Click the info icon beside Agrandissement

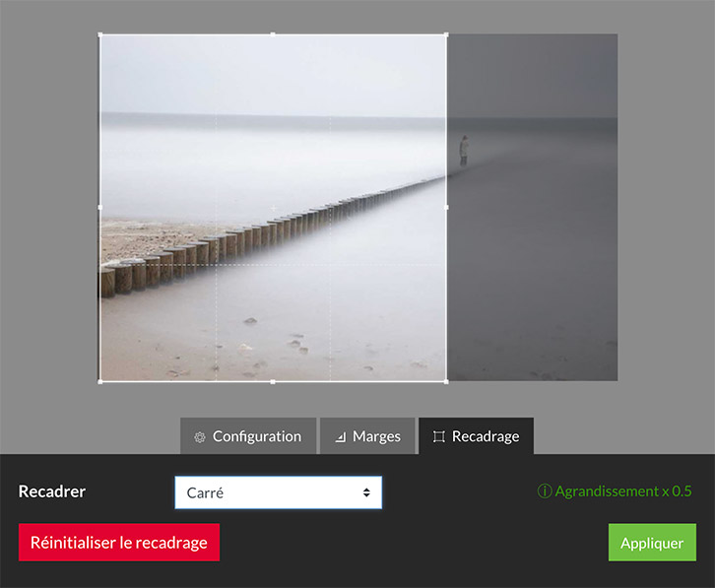click(545, 491)
